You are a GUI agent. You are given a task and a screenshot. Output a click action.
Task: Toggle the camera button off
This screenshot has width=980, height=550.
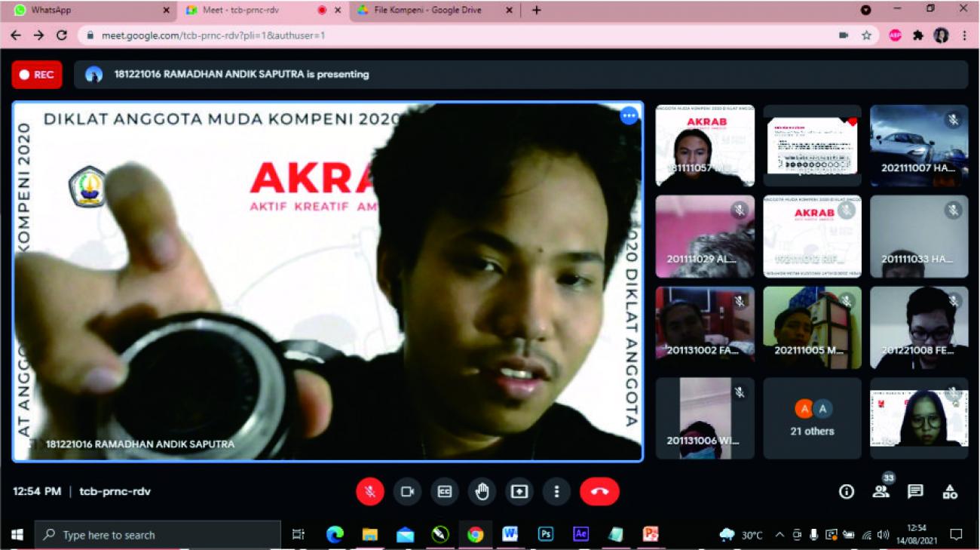(x=407, y=492)
